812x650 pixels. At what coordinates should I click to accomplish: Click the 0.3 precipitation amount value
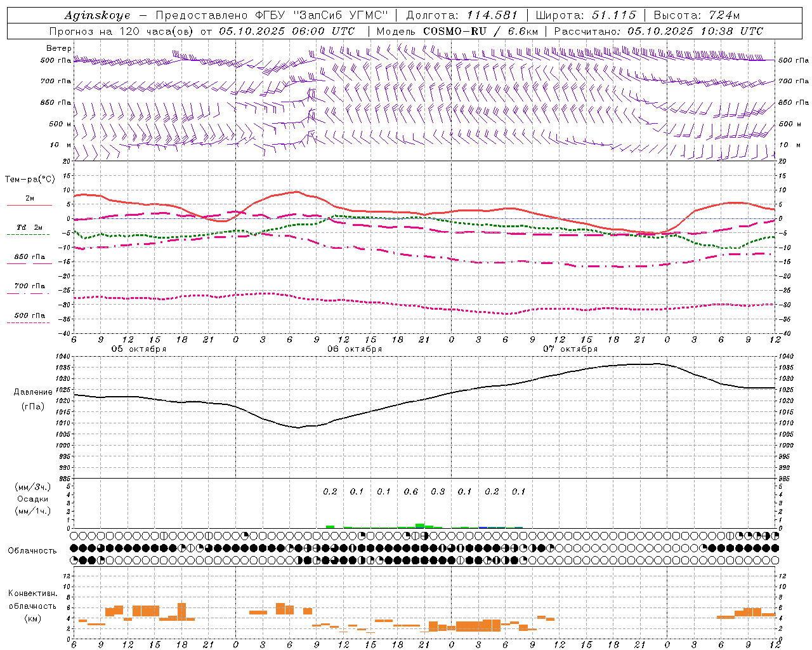(x=438, y=491)
